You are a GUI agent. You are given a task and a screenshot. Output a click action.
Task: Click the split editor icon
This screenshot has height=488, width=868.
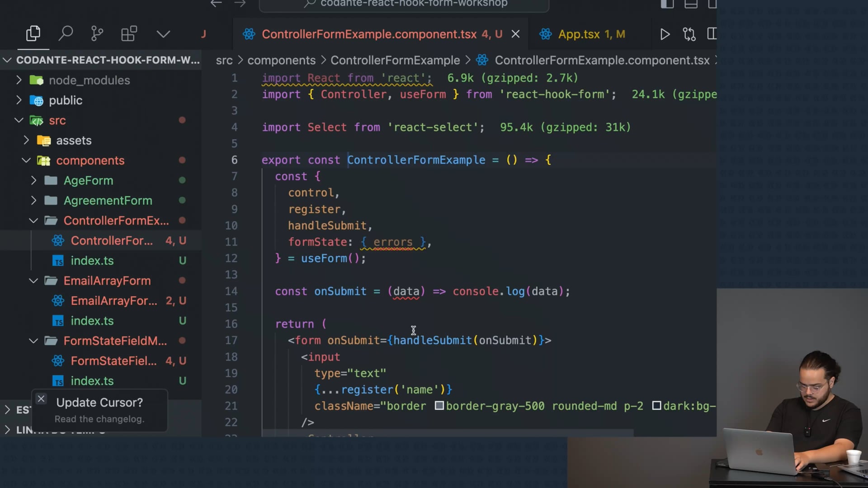[712, 34]
